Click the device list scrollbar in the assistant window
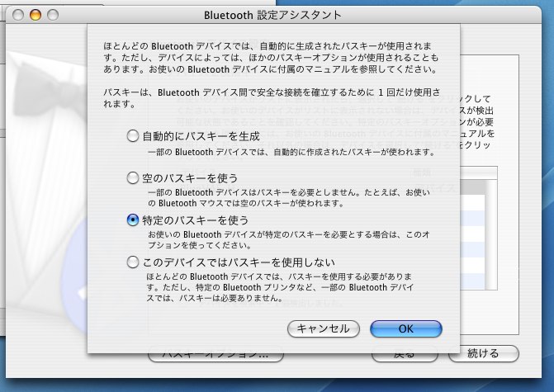Viewport: 554px width, 392px height. click(x=491, y=235)
